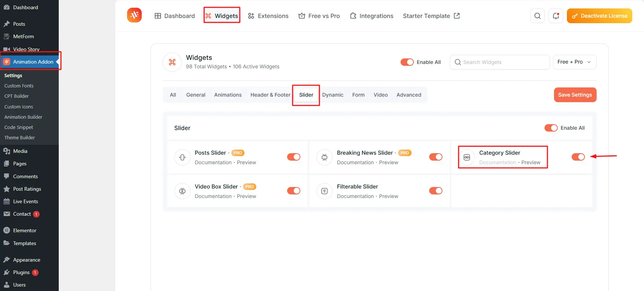Viewport: 644px width, 291px height.
Task: Click the Filterable Slider widget icon
Action: (x=325, y=191)
